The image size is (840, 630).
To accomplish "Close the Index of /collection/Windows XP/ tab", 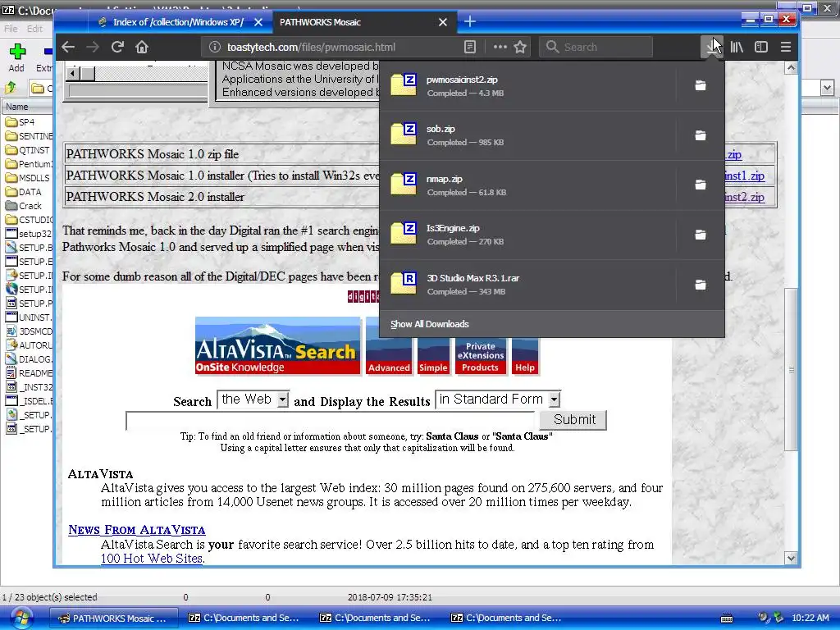I will [x=258, y=22].
